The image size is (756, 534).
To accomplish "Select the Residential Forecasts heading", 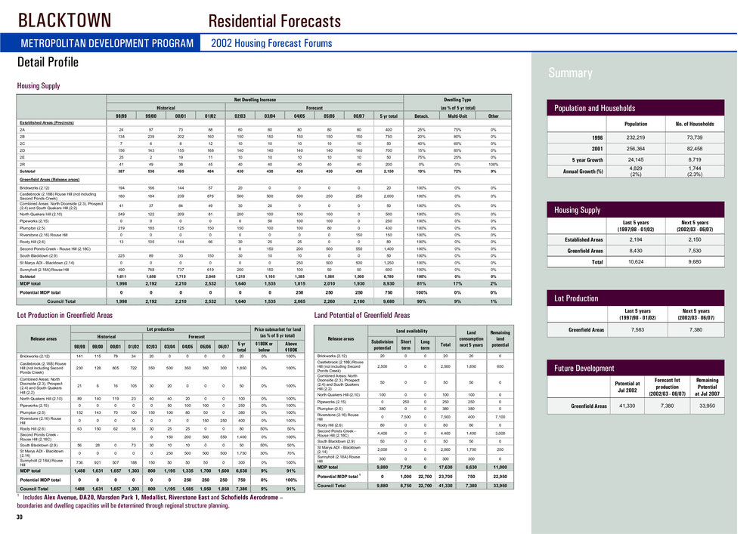I will tap(274, 21).
